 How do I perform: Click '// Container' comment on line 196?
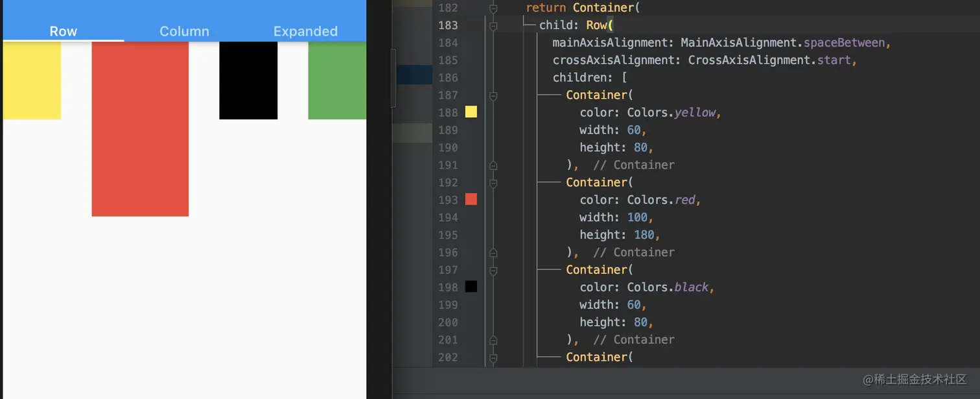(x=634, y=252)
